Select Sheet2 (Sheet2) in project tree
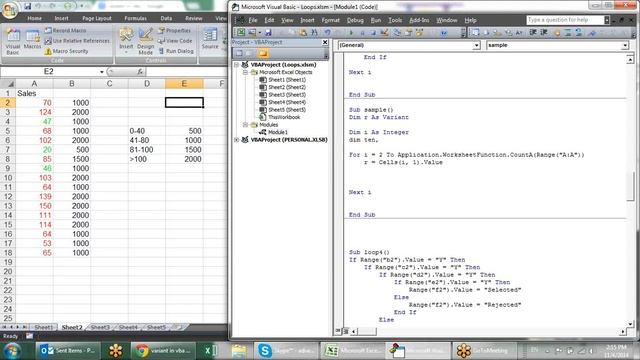The image size is (640, 360). [287, 87]
